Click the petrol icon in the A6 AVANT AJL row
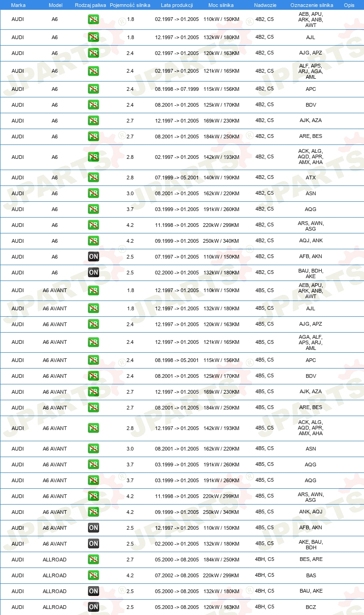Screen dimensions: 364x615 point(94,308)
